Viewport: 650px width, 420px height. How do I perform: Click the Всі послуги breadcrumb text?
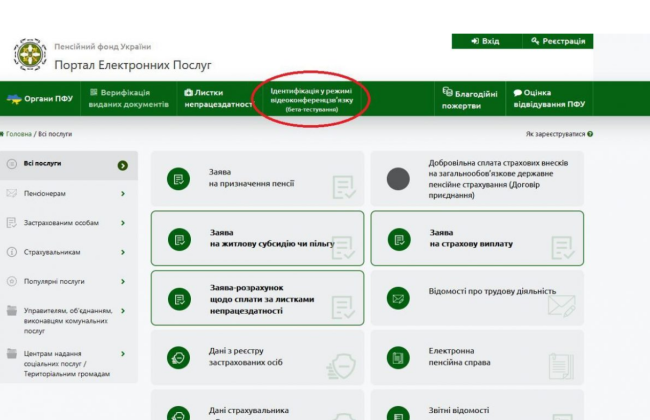point(55,134)
